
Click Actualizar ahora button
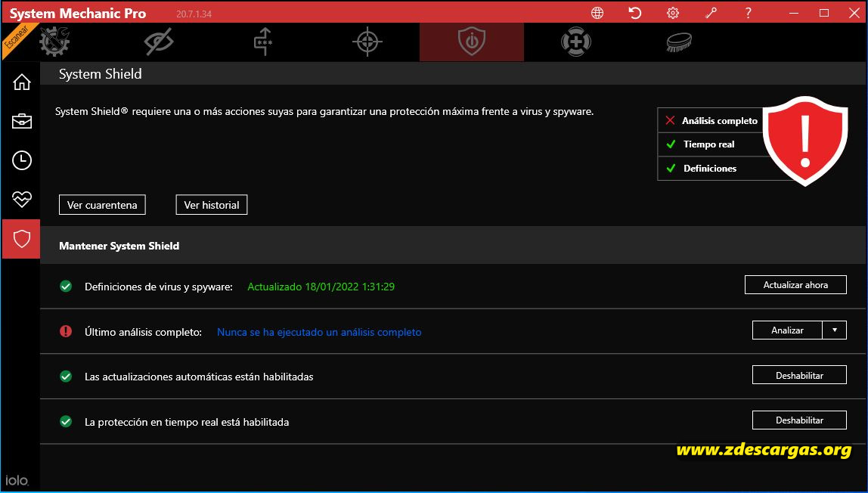point(795,285)
